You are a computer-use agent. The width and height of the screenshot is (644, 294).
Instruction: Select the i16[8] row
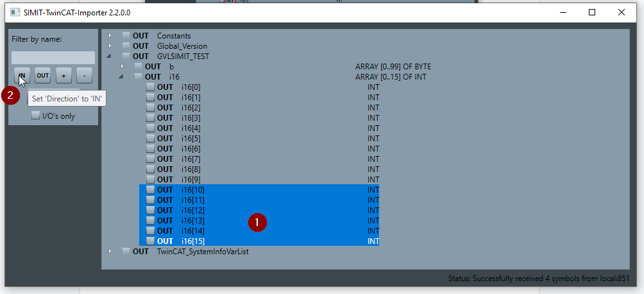pos(259,169)
